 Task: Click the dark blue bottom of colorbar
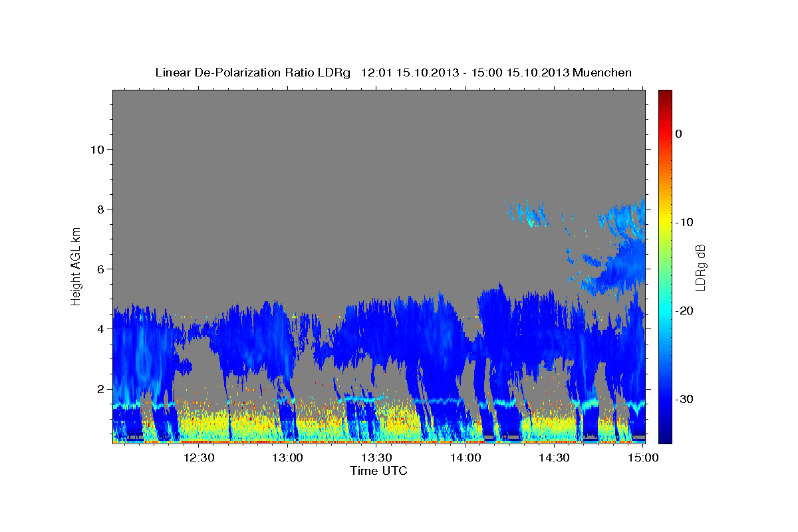(x=665, y=438)
